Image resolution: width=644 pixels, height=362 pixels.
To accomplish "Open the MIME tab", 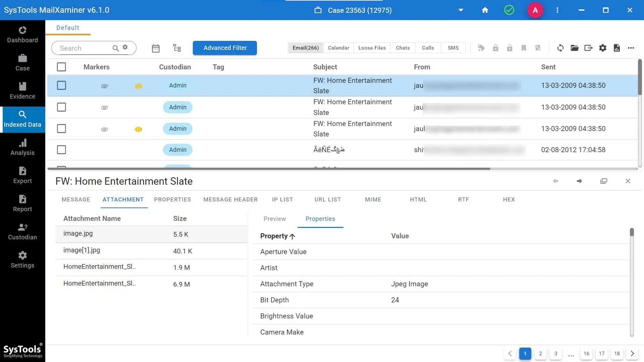I will click(x=373, y=199).
